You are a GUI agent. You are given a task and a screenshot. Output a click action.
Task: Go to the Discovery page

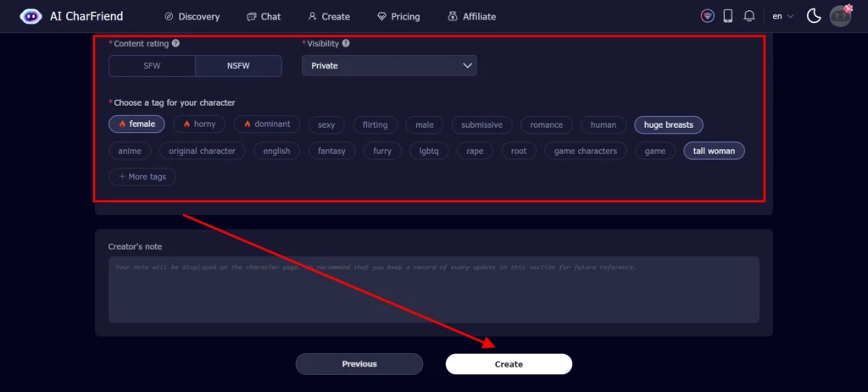(192, 16)
